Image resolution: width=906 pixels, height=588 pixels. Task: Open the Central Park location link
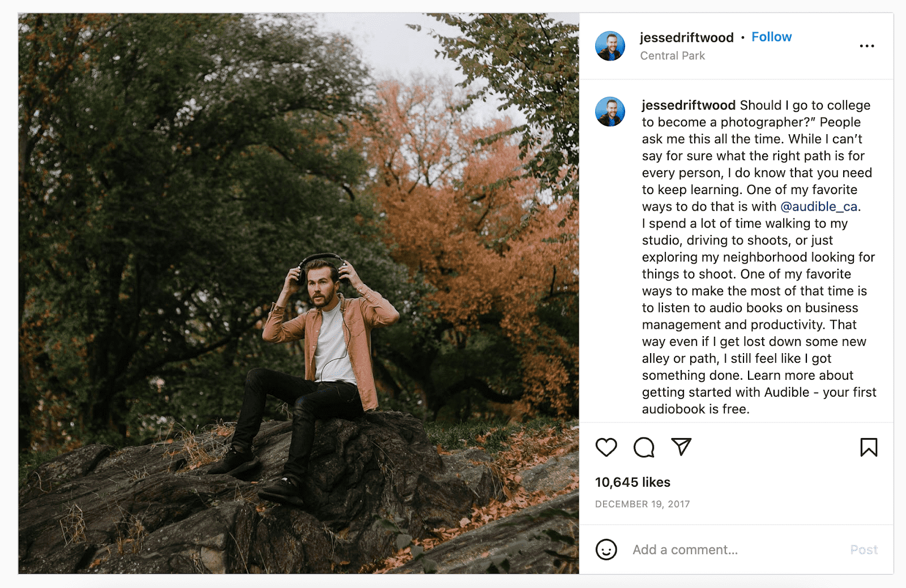(672, 55)
